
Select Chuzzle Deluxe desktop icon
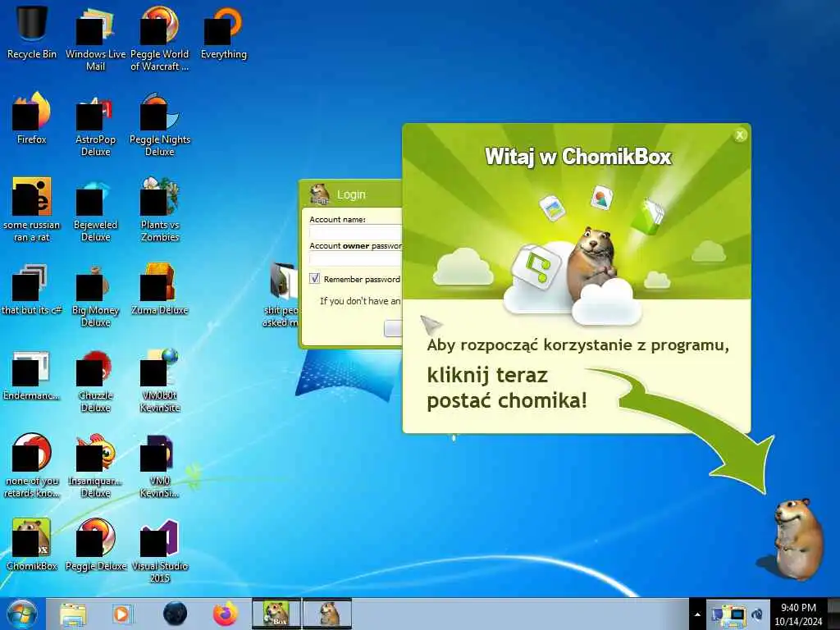point(95,381)
